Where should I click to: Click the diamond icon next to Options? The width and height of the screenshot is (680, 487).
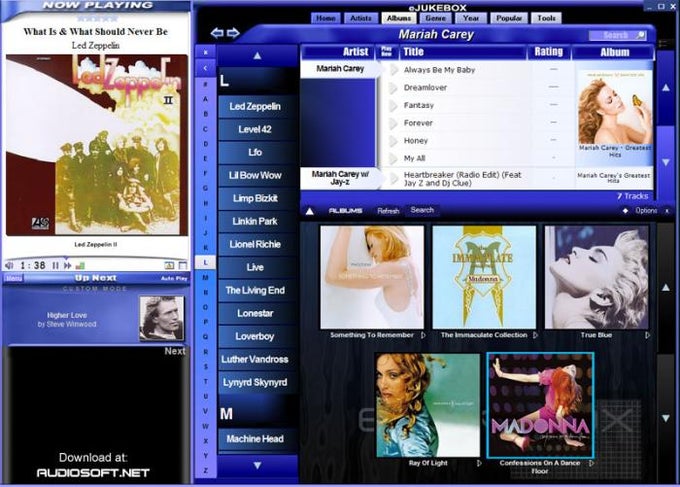pyautogui.click(x=625, y=211)
